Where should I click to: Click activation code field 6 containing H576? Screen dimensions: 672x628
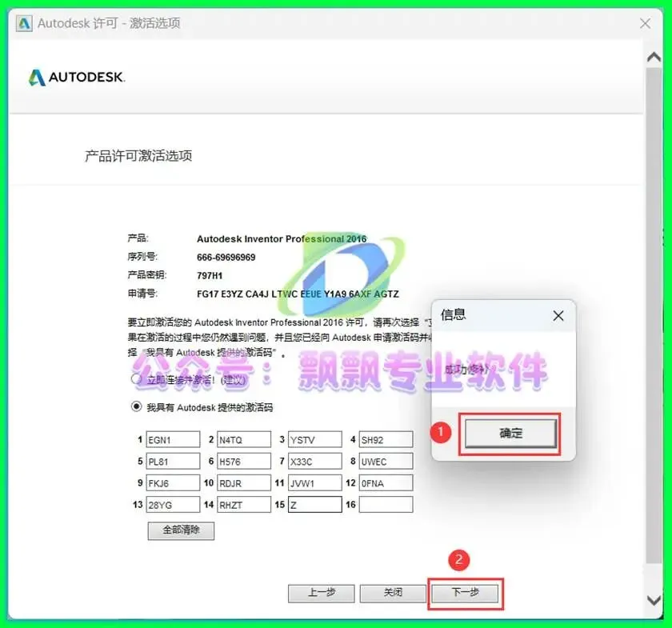click(x=244, y=462)
